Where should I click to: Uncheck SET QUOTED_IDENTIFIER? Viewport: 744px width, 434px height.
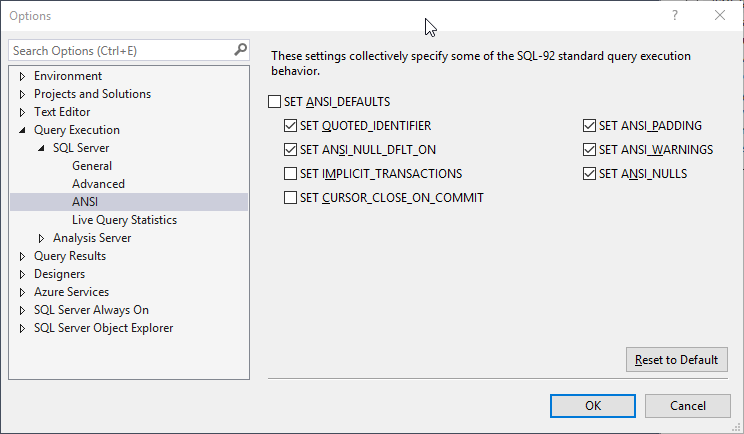[x=291, y=126]
